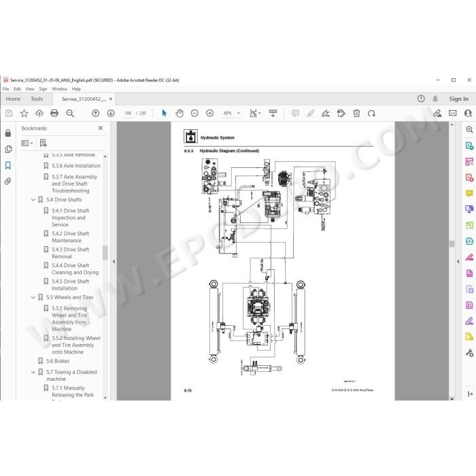Open the Window menu
Viewport: 476px width, 476px height.
pos(60,89)
